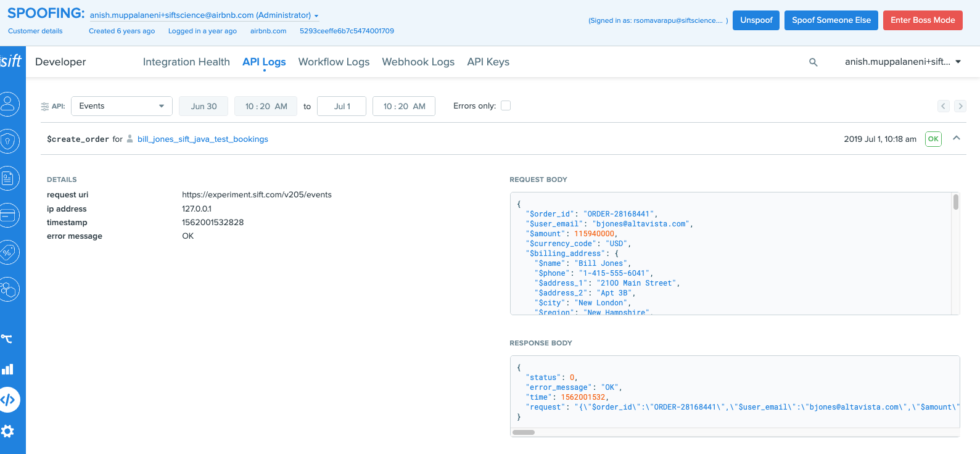Click the response body horizontal scrollbar
980x454 pixels.
(524, 432)
